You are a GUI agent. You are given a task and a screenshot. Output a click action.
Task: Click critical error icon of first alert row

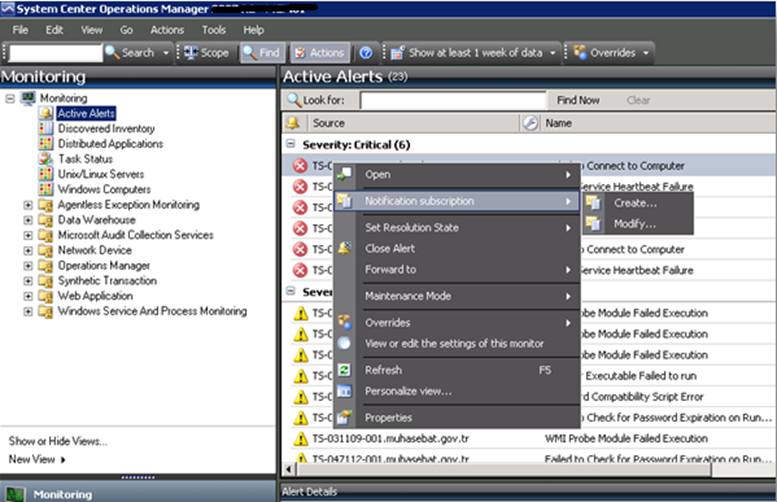pyautogui.click(x=300, y=166)
